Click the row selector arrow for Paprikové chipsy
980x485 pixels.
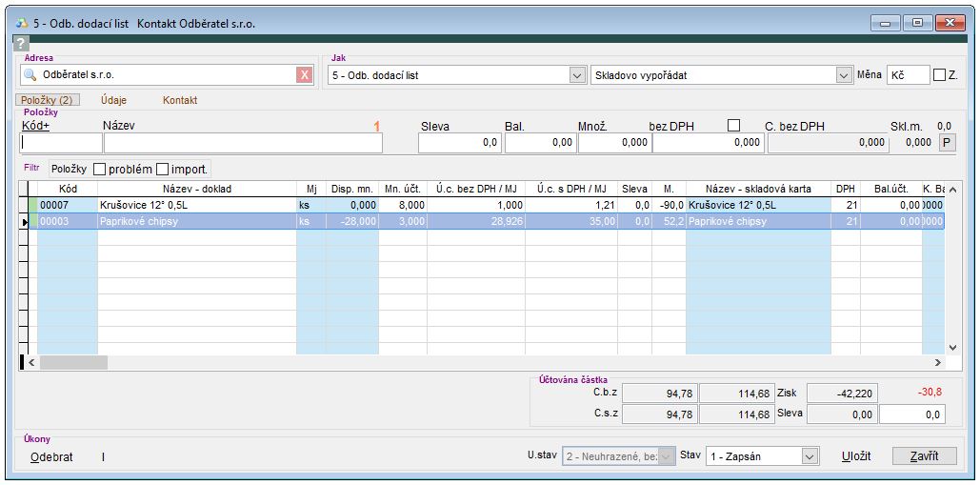[25, 221]
